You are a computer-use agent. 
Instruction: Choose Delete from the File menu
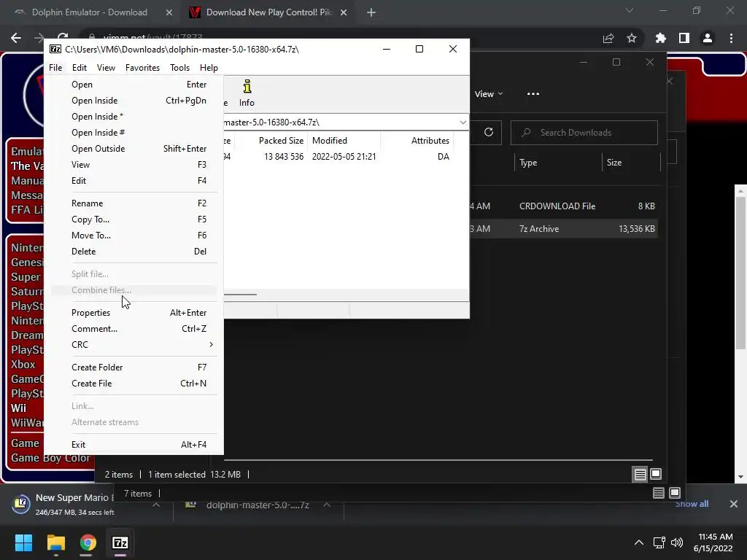133,252
